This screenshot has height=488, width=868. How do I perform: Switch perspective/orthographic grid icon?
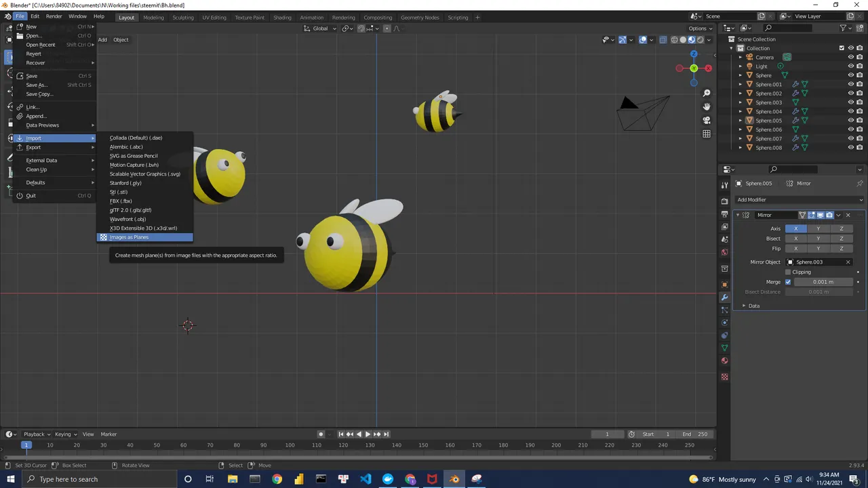point(707,134)
